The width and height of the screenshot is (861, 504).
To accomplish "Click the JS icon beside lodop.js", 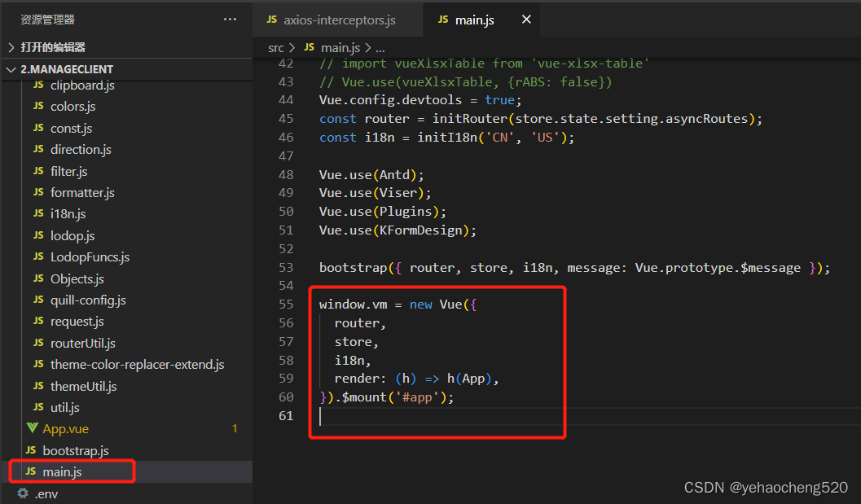I will pos(38,235).
